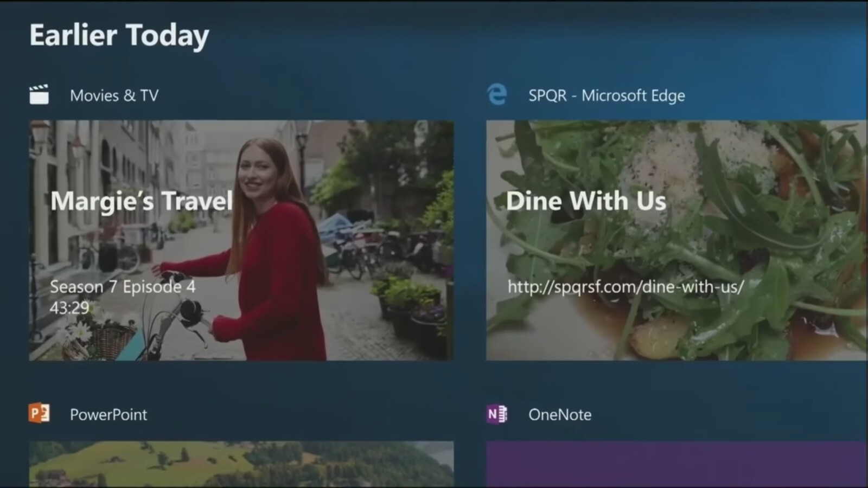Click the Season 7 Episode 4 text
The image size is (868, 488).
(x=123, y=286)
